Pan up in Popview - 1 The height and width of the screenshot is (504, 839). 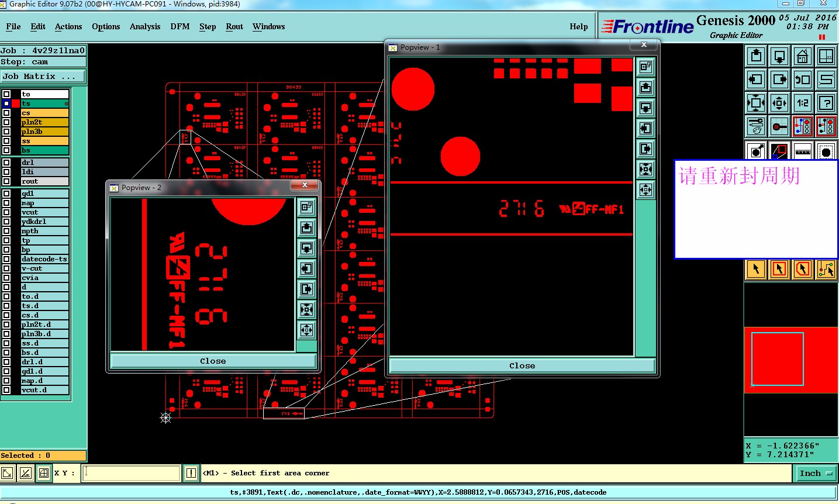click(x=645, y=87)
